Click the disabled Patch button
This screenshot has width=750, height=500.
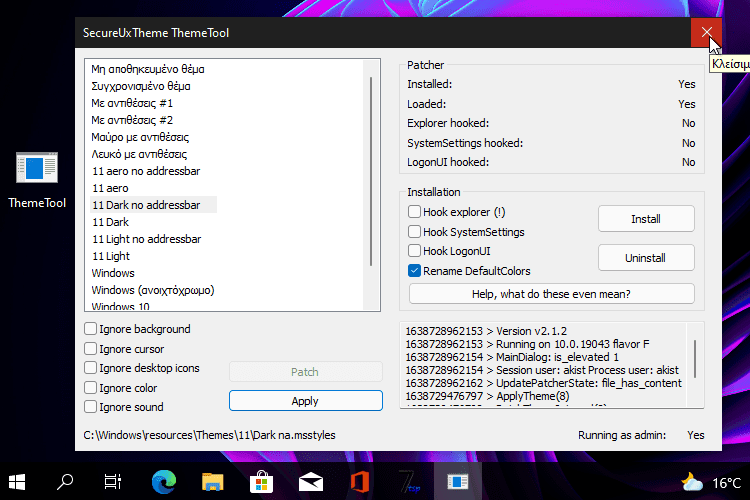[305, 371]
